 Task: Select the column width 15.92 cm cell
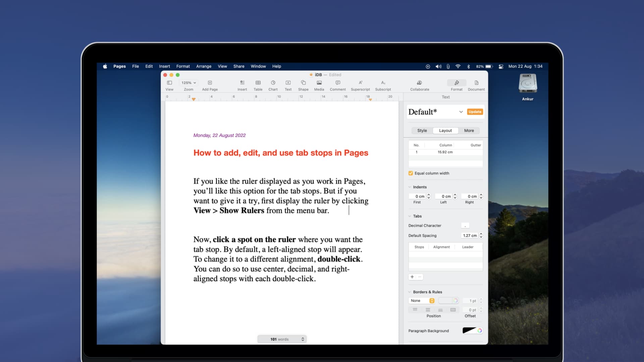point(445,152)
